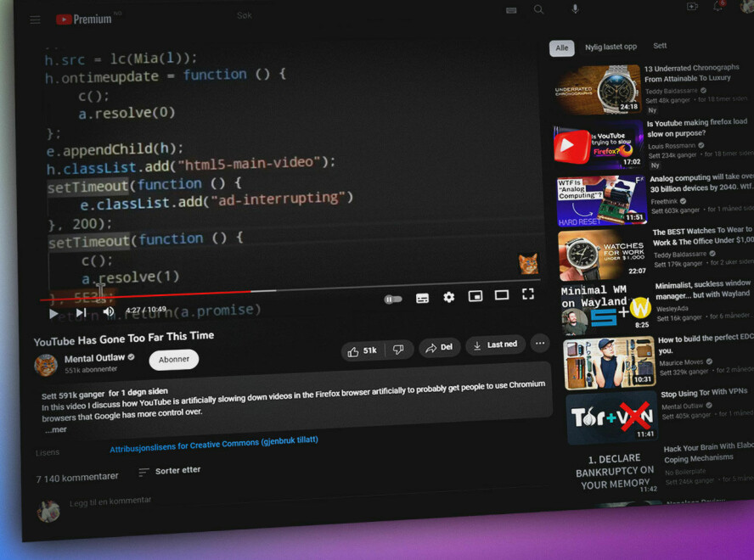The width and height of the screenshot is (754, 560).
Task: Open Mental Outlaw channel avatar
Action: click(46, 365)
